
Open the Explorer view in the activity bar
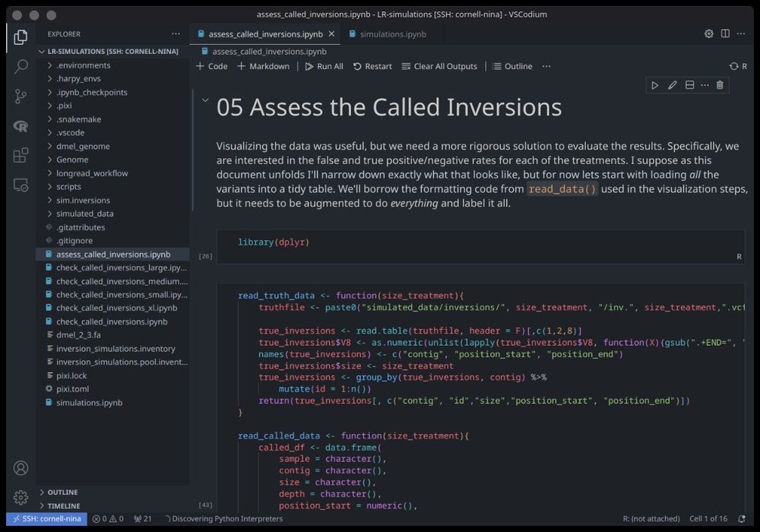(21, 36)
